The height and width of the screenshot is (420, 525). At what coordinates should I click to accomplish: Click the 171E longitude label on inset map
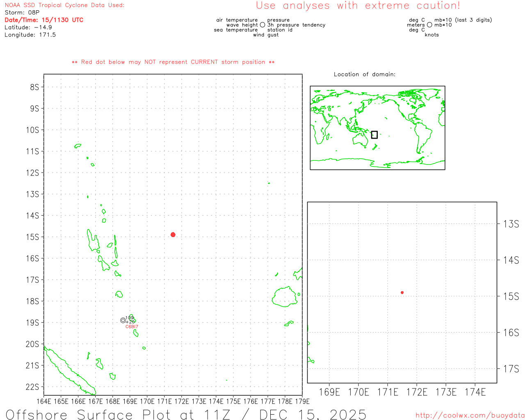tap(388, 392)
